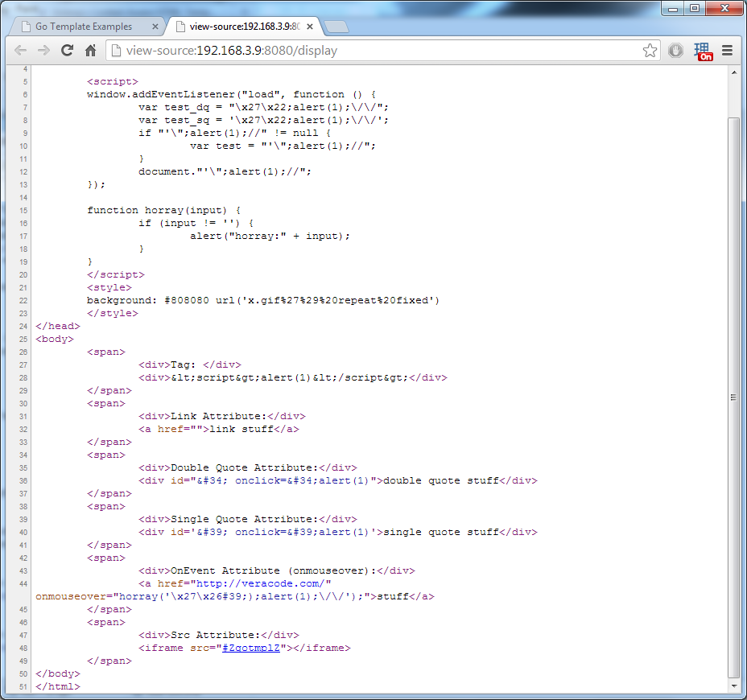Click '<div>Double Quote Attribute:</div>' line
The height and width of the screenshot is (700, 747).
pos(248,467)
